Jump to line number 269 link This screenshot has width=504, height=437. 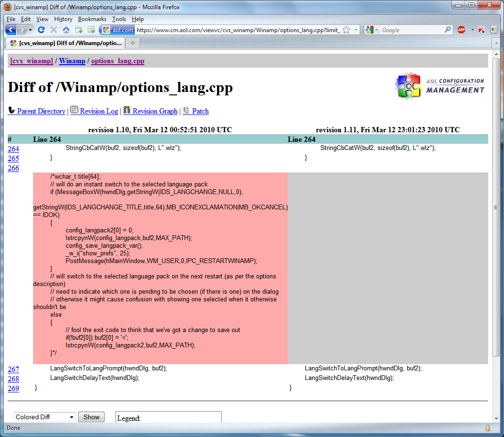13,389
